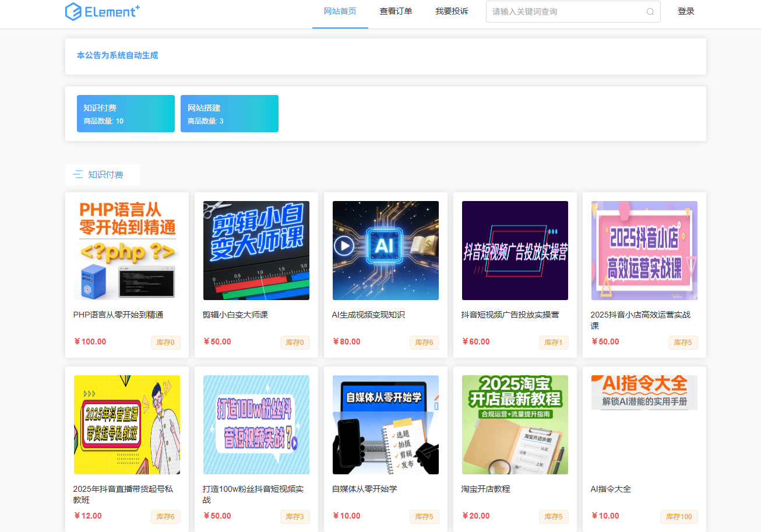The image size is (761, 532).
Task: Select the 知识付费 category card
Action: (x=126, y=114)
